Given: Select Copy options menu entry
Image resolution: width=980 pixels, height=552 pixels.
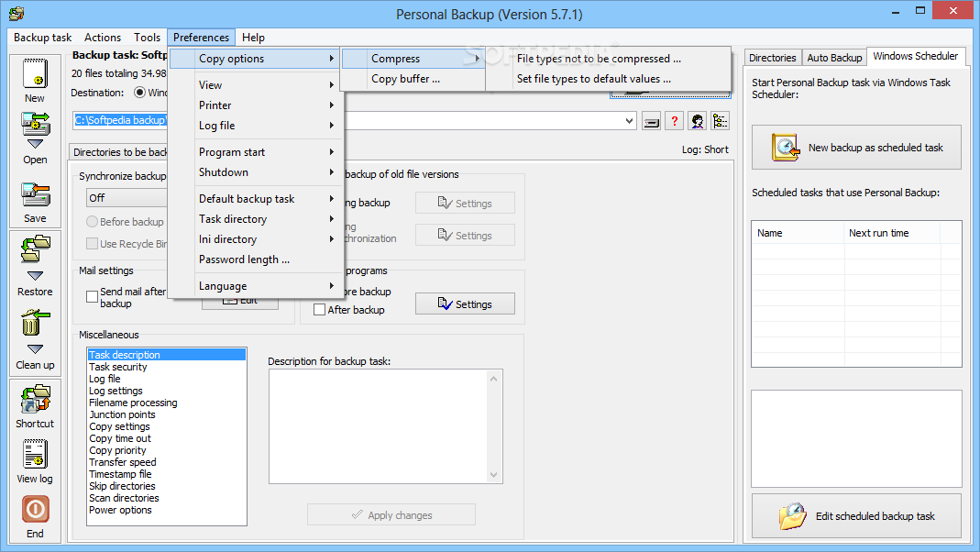Looking at the screenshot, I should click(x=255, y=59).
